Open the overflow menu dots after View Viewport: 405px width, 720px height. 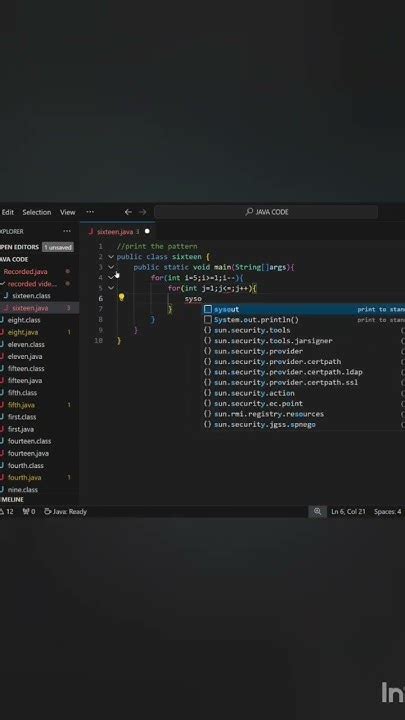(90, 212)
